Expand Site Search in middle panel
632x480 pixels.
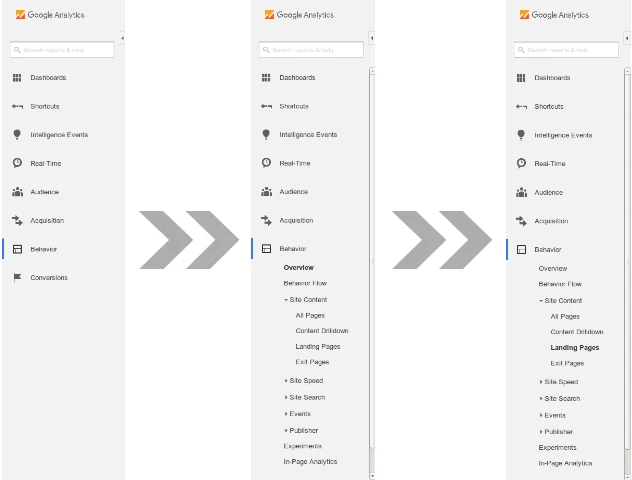click(x=286, y=397)
